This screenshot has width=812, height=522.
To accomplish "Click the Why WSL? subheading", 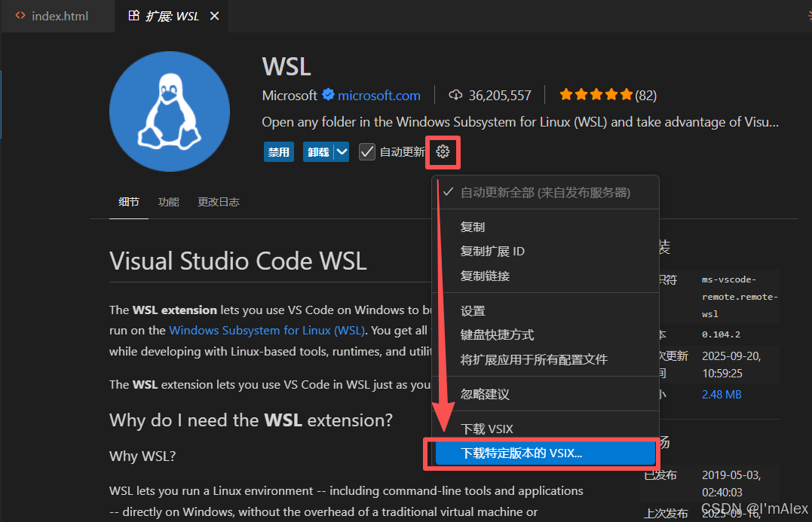I will point(142,456).
